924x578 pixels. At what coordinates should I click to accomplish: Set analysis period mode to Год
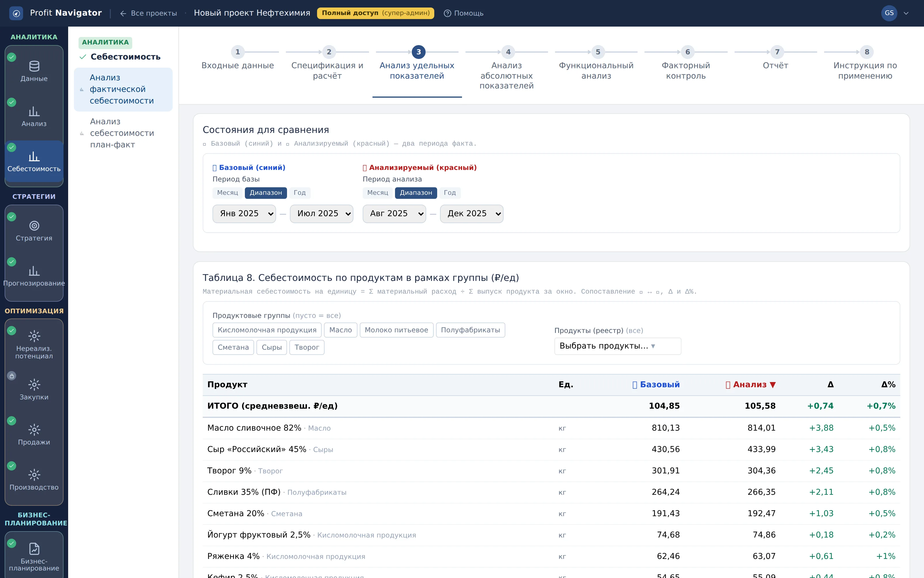[450, 193]
